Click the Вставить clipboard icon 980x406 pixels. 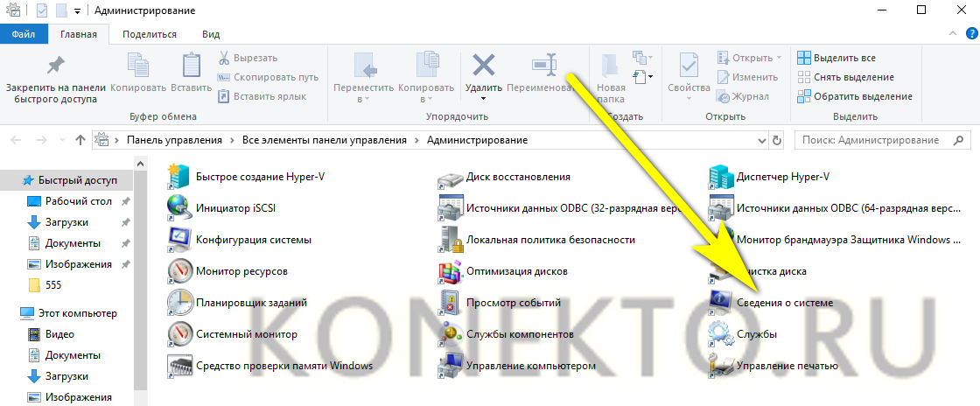pyautogui.click(x=191, y=65)
